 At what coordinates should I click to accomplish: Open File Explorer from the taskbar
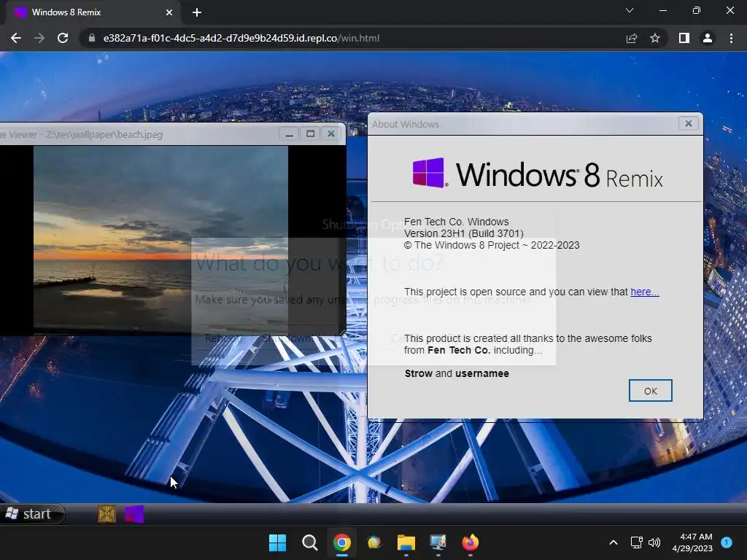[x=406, y=542]
